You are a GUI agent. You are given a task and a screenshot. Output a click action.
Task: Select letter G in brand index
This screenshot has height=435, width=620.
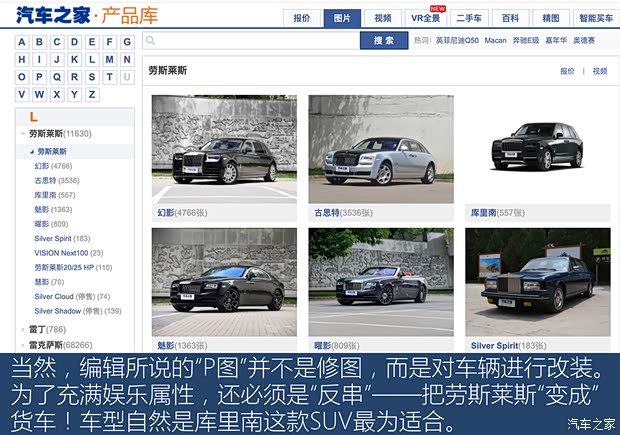[127, 42]
